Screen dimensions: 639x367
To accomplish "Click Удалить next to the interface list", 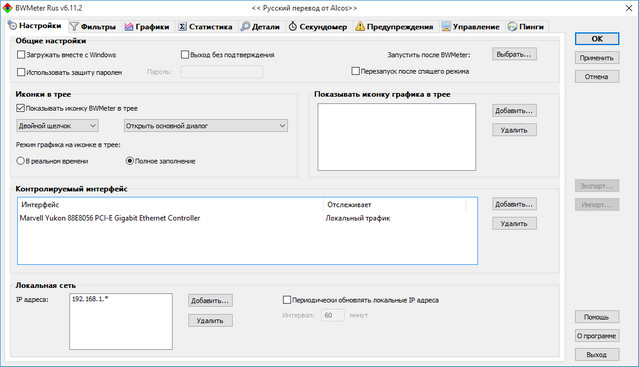I will [x=514, y=223].
